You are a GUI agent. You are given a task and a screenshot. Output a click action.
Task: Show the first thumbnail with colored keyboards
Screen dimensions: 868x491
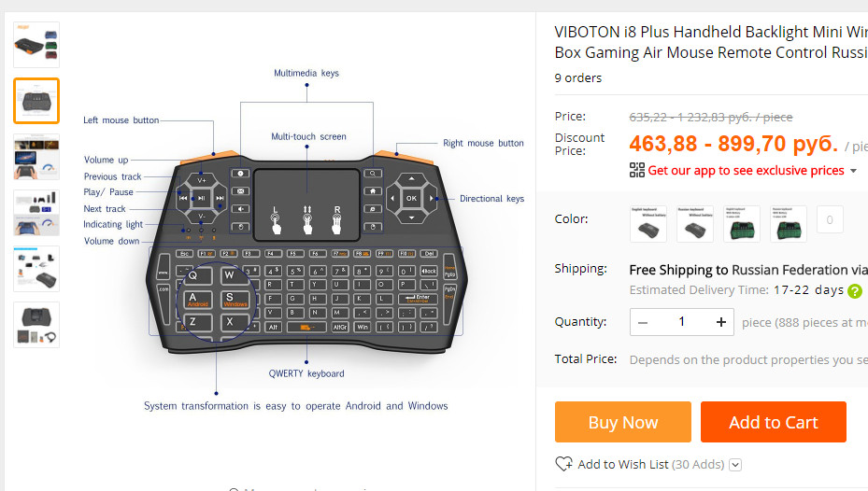tap(36, 45)
